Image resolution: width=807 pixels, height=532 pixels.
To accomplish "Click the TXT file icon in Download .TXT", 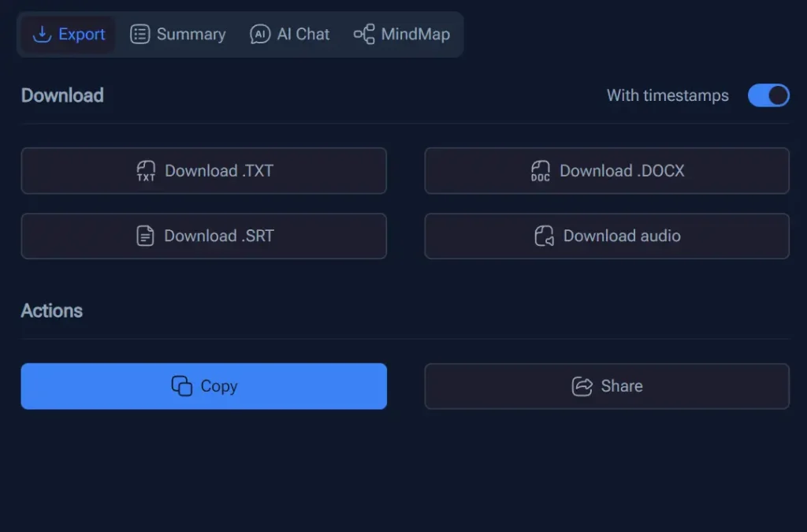I will click(146, 170).
